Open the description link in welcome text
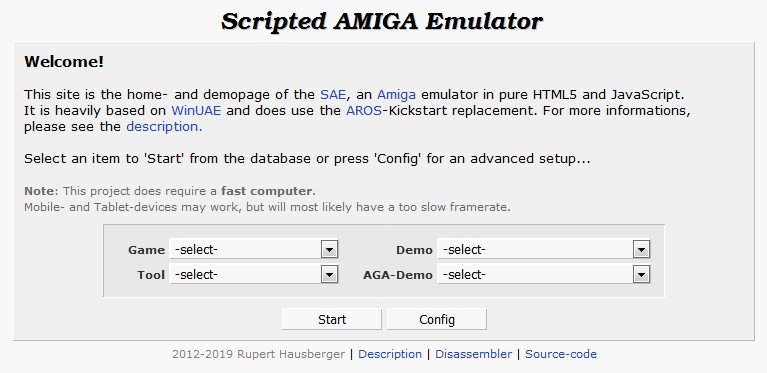767x373 pixels. [x=164, y=127]
